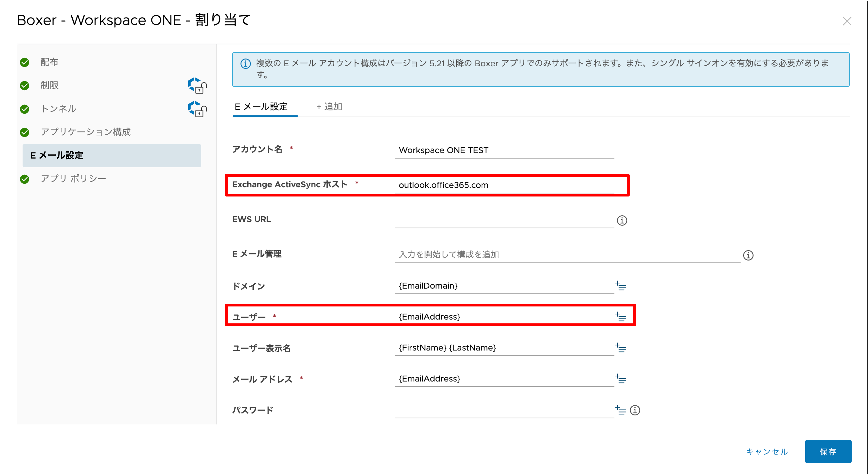This screenshot has height=475, width=868.
Task: Click the + 追加 tab
Action: pos(329,107)
